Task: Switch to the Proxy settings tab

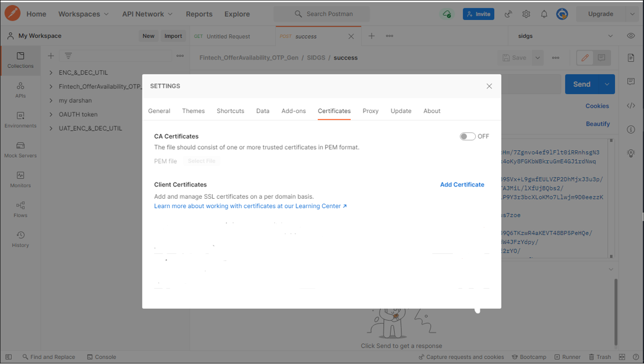Action: click(x=370, y=111)
